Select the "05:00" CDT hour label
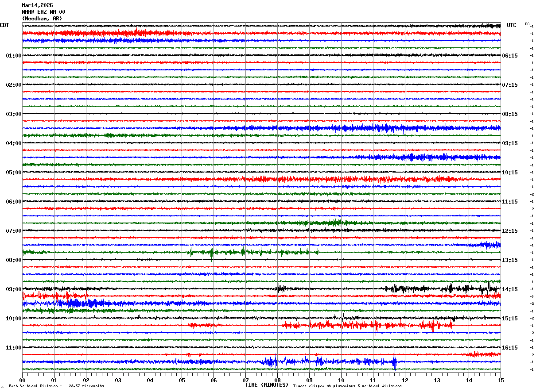 coord(14,173)
